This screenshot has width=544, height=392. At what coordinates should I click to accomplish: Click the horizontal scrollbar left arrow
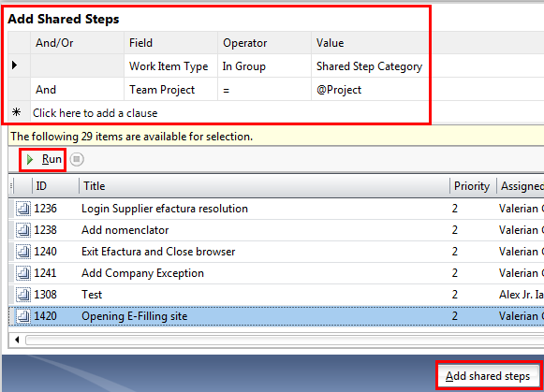click(17, 340)
